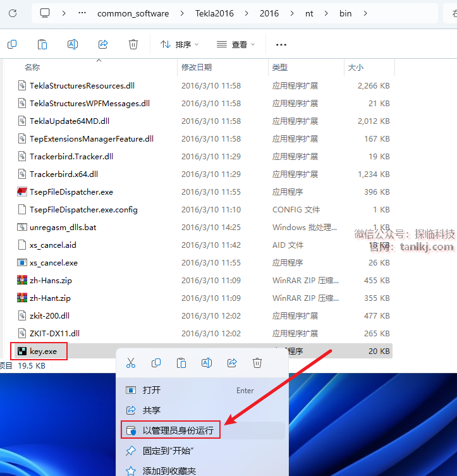Choose 打开 from the context menu

tap(152, 391)
